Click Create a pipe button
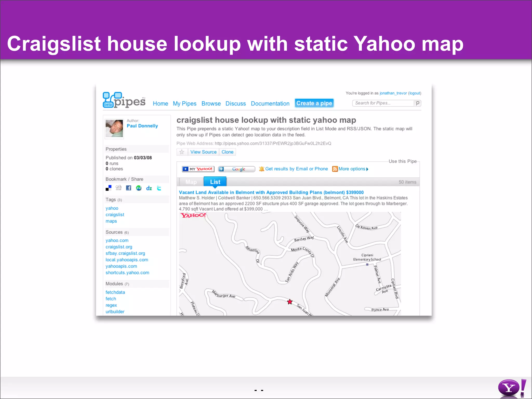The height and width of the screenshot is (399, 532). 314,103
